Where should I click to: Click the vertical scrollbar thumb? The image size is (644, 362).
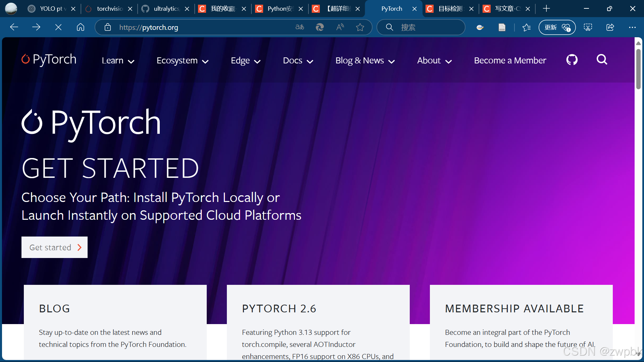click(638, 69)
